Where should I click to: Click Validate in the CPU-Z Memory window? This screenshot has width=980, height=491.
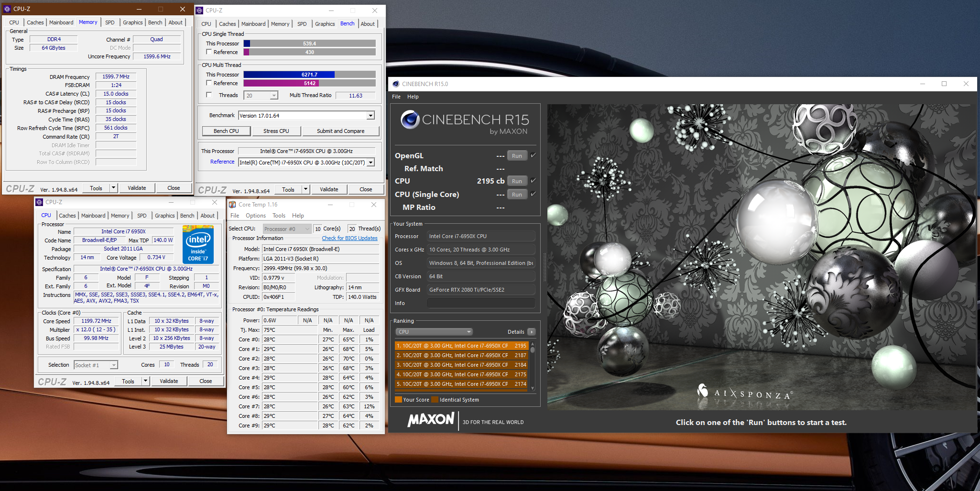point(137,188)
